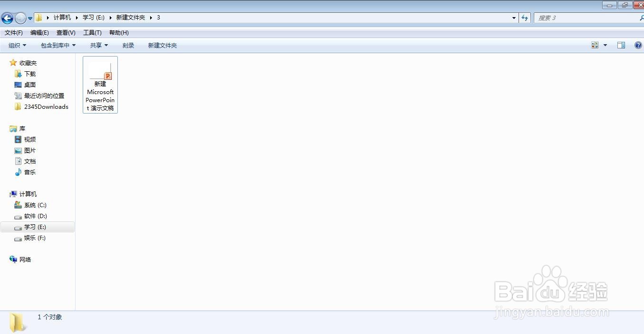Open the 包含到库中 dropdown
Image resolution: width=644 pixels, height=334 pixels.
[58, 46]
